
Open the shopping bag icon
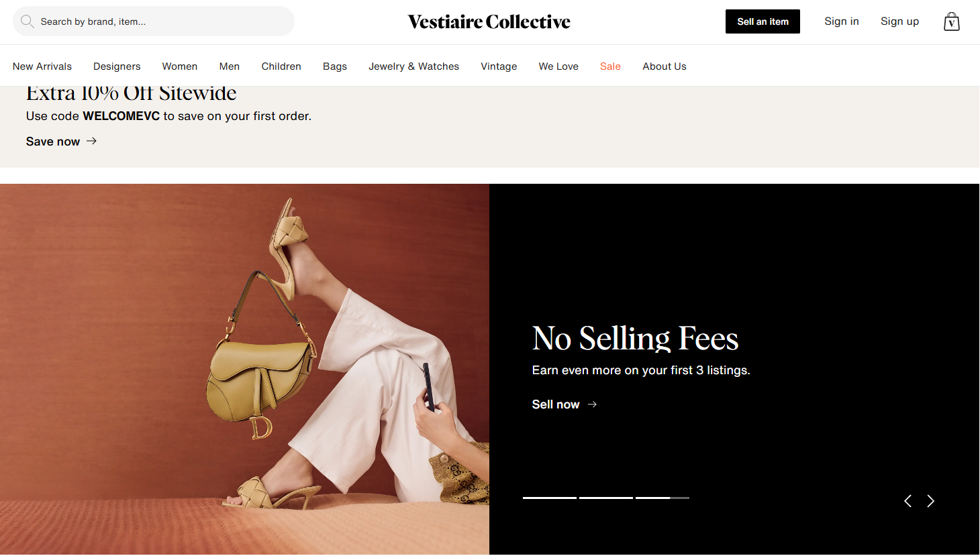point(951,21)
